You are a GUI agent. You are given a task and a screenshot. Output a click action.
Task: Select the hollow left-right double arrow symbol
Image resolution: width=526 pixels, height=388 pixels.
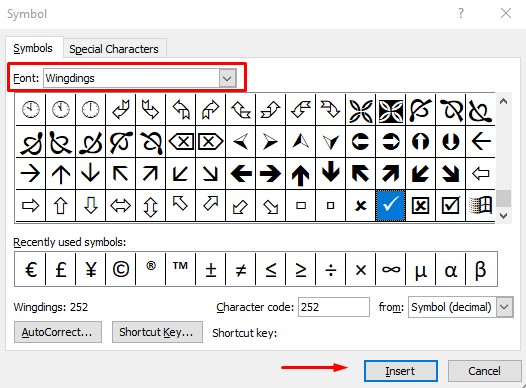(120, 205)
